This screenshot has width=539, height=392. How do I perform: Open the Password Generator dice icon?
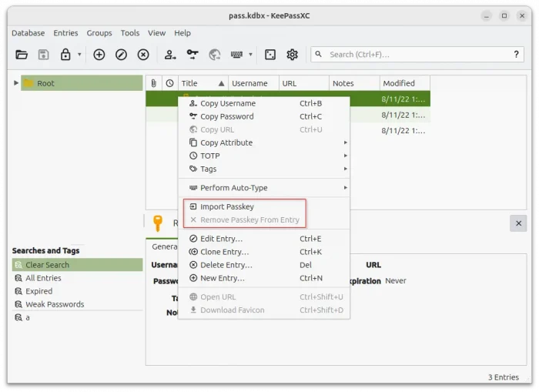click(270, 55)
